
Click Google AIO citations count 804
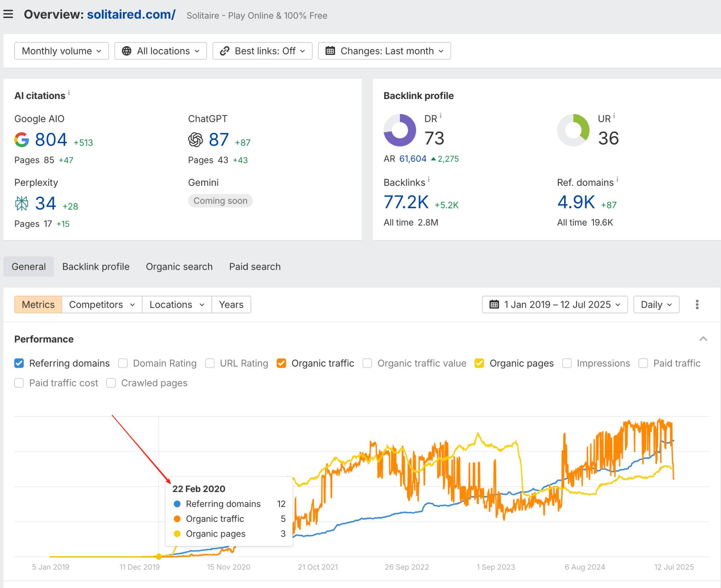pyautogui.click(x=51, y=140)
